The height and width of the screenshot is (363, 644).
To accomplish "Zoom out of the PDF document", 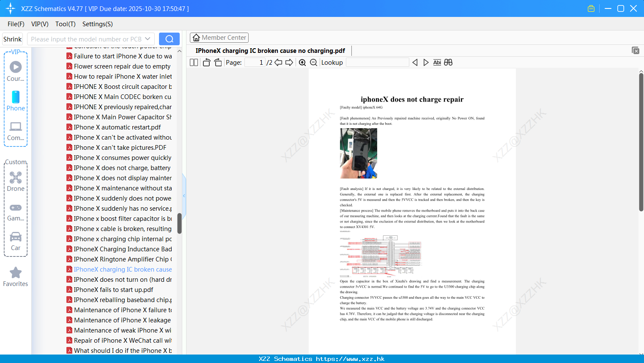I will (x=313, y=63).
